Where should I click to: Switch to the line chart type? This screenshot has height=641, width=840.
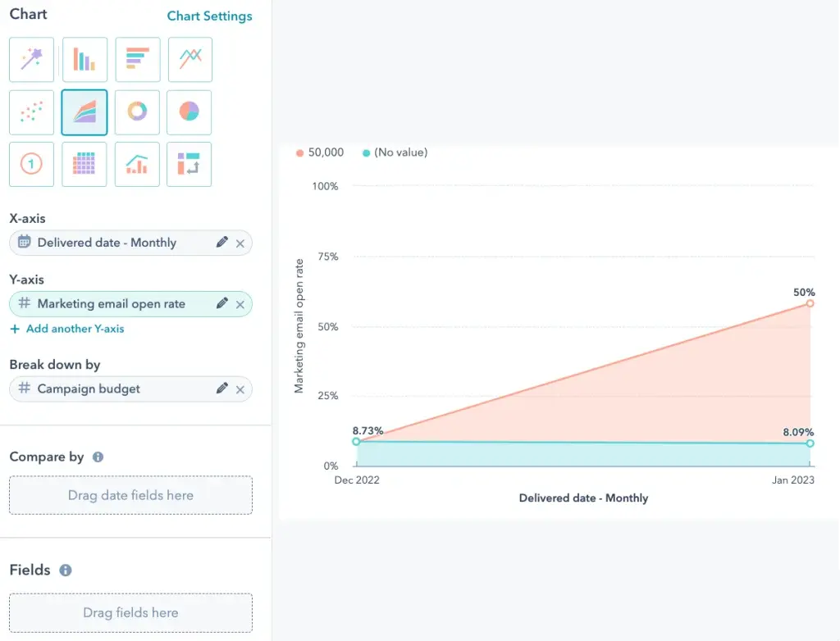tap(189, 60)
